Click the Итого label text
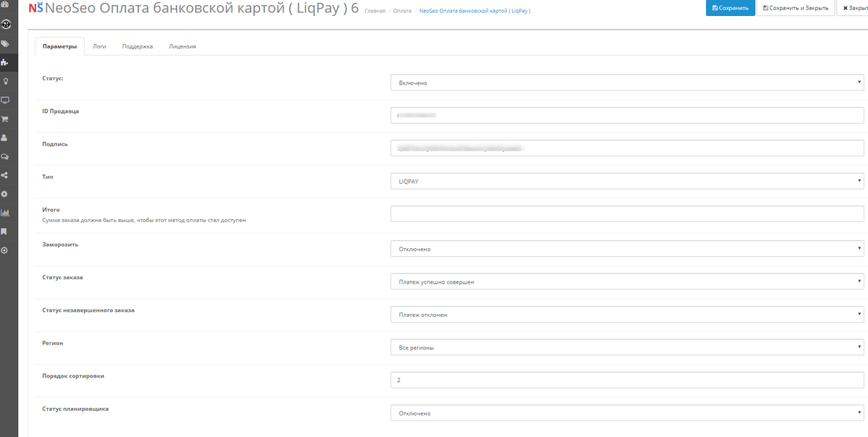This screenshot has width=868, height=437. point(51,209)
